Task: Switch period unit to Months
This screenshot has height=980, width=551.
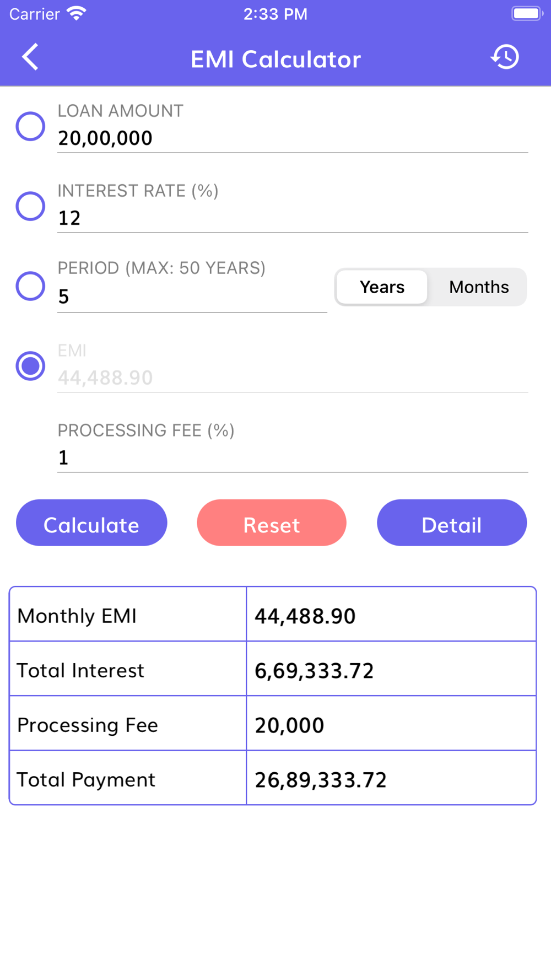Action: 479,287
